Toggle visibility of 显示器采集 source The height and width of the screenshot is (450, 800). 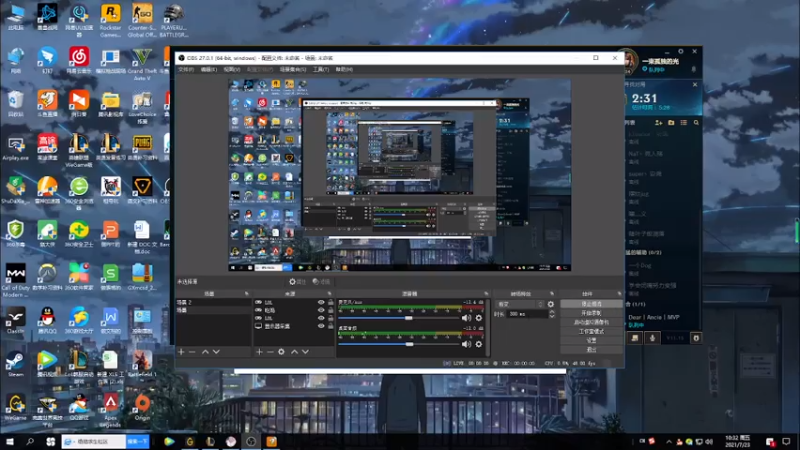pos(321,326)
